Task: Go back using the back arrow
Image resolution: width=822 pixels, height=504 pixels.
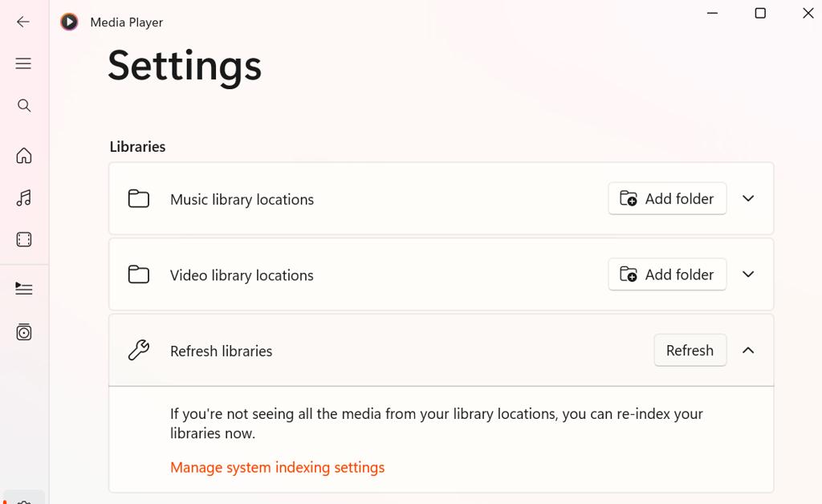Action: coord(23,22)
